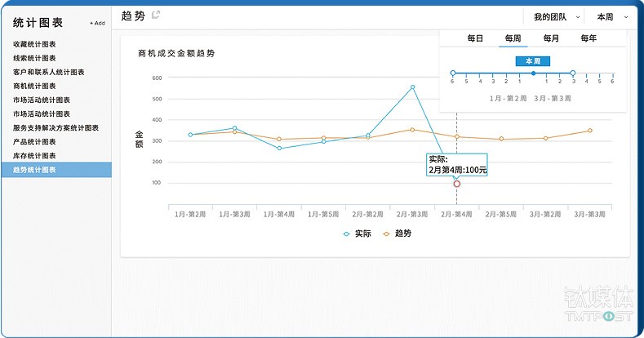Toggle the 实际 series in chart legend
The width and height of the screenshot is (644, 338).
(358, 233)
